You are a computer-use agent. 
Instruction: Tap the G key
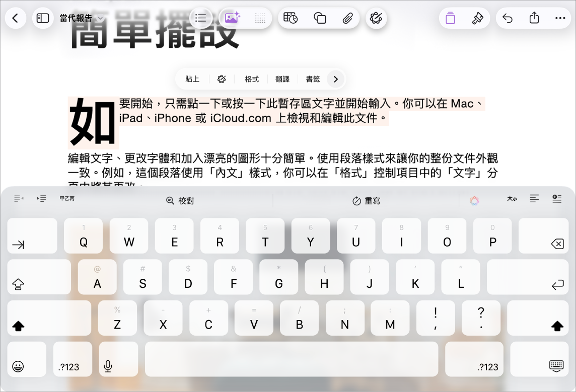pyautogui.click(x=279, y=277)
